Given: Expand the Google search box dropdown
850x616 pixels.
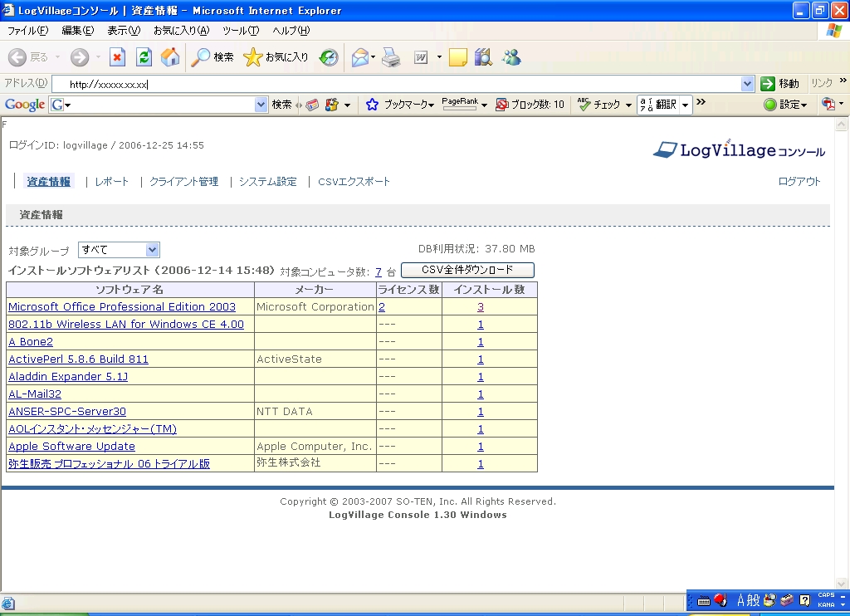Looking at the screenshot, I should 261,105.
